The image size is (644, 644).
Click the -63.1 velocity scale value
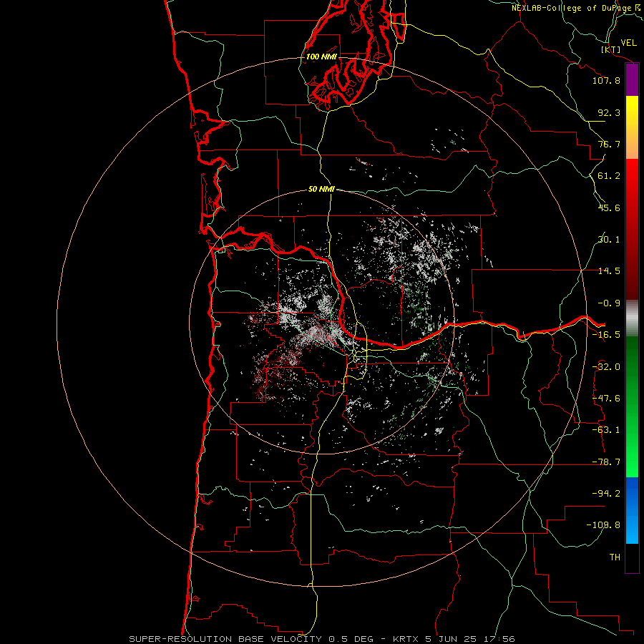coord(606,430)
